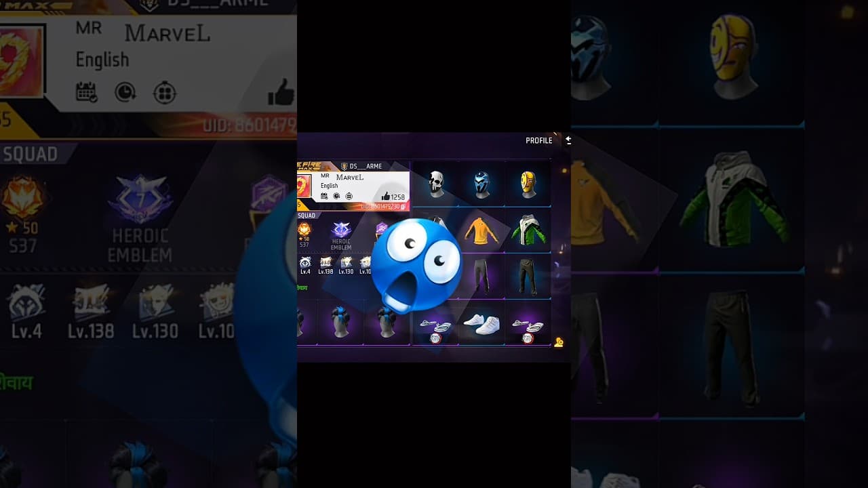Like the profile via thumbs-up 1258
The width and height of the screenshot is (868, 488).
pyautogui.click(x=393, y=197)
